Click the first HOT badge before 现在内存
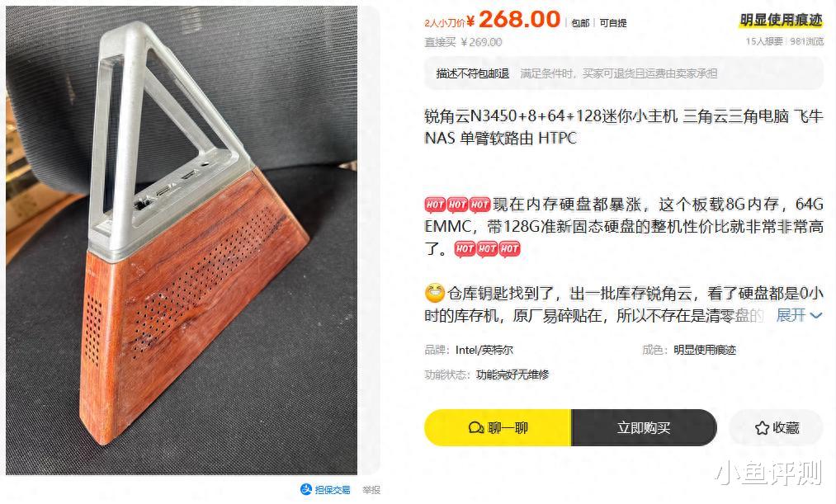Viewport: 836px width, 504px height. point(435,205)
